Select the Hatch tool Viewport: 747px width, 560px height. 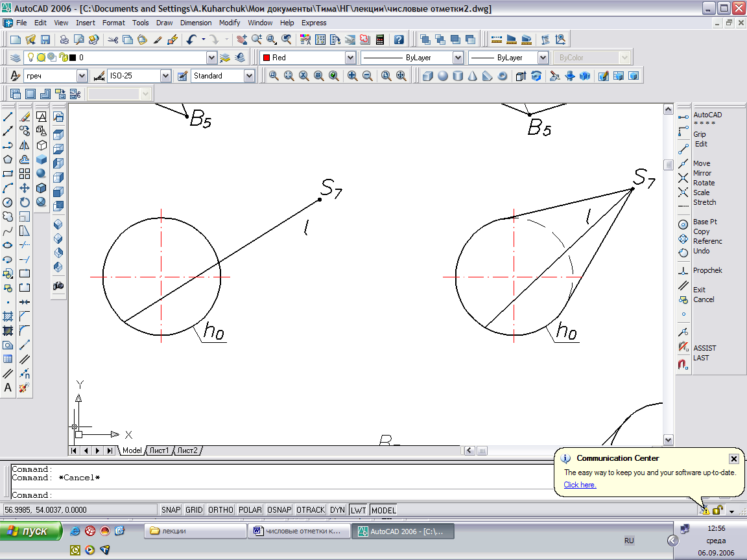(x=8, y=317)
